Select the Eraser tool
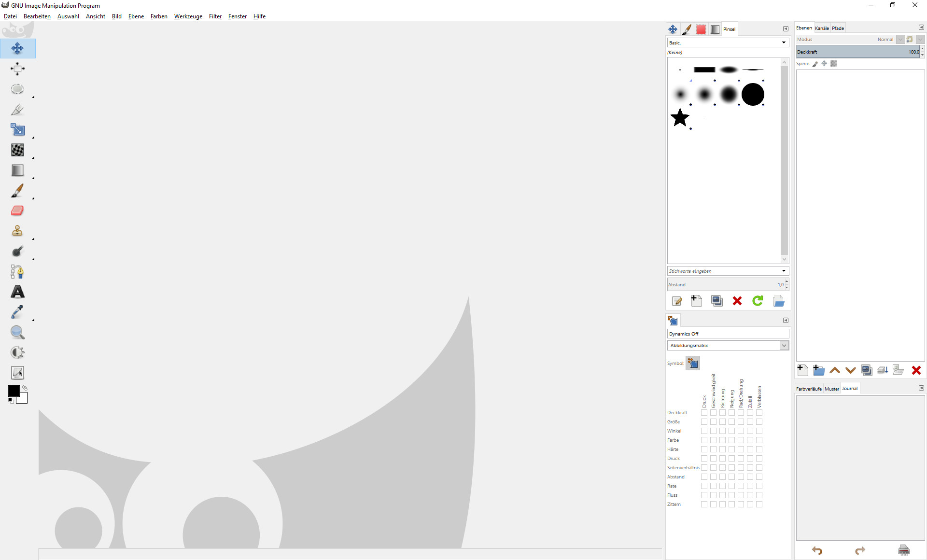This screenshot has width=927, height=560. 17,211
